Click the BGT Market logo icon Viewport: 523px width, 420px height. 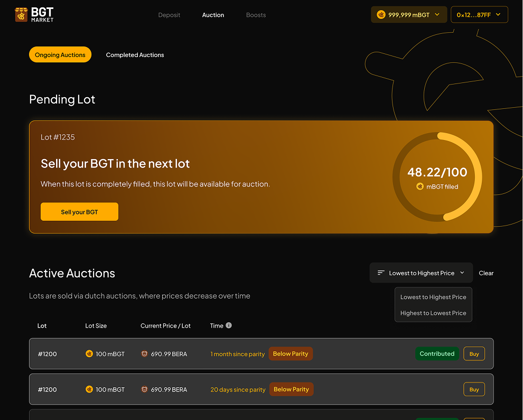point(21,15)
